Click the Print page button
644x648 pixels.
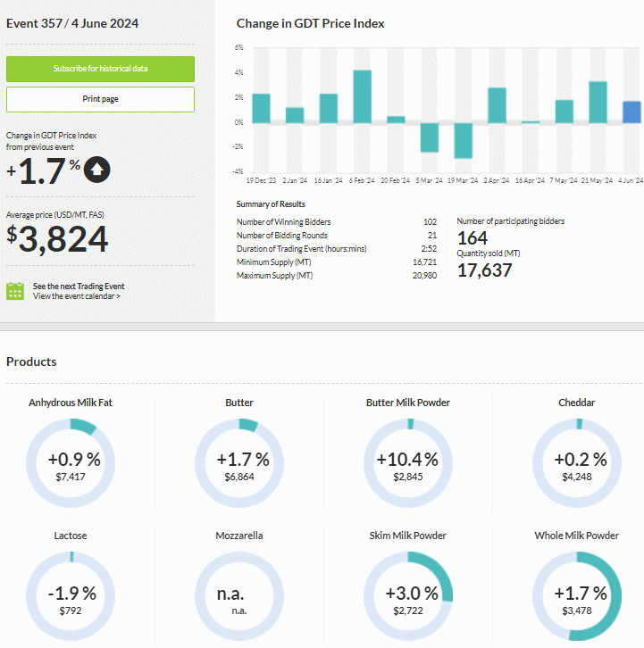pyautogui.click(x=100, y=99)
